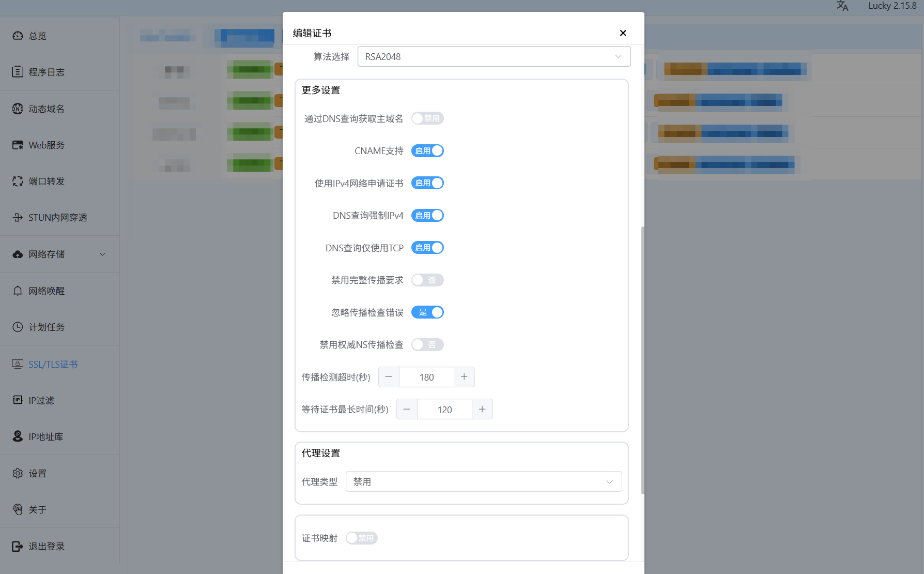Click the language translate icon
This screenshot has height=574, width=924.
point(842,6)
